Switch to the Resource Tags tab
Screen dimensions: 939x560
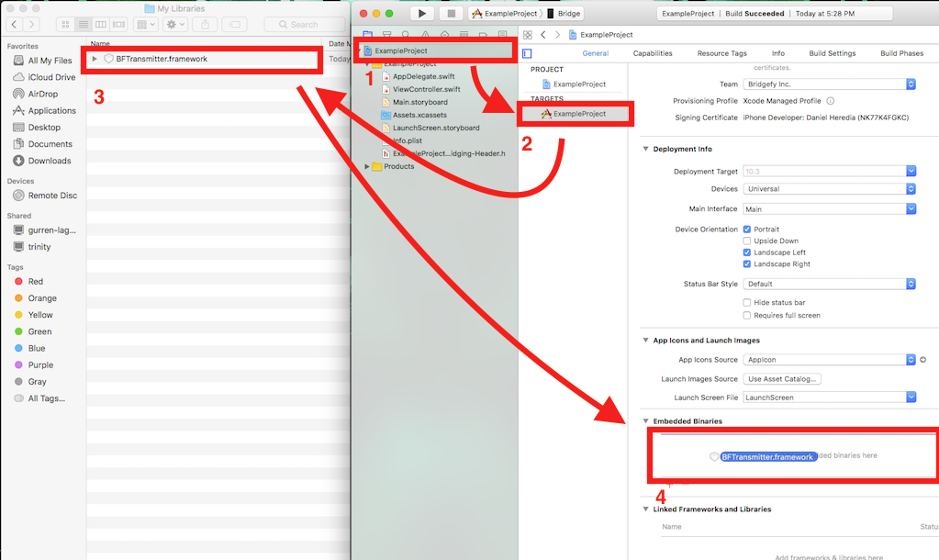coord(721,53)
